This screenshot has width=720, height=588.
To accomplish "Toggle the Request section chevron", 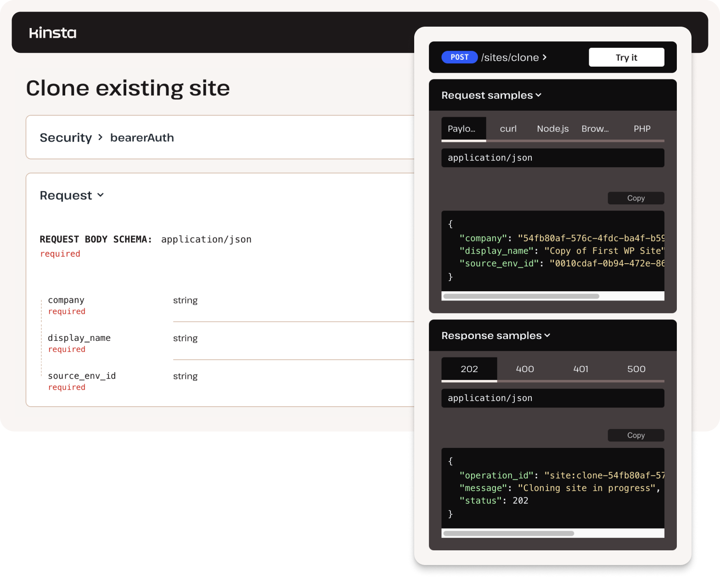I will point(101,195).
